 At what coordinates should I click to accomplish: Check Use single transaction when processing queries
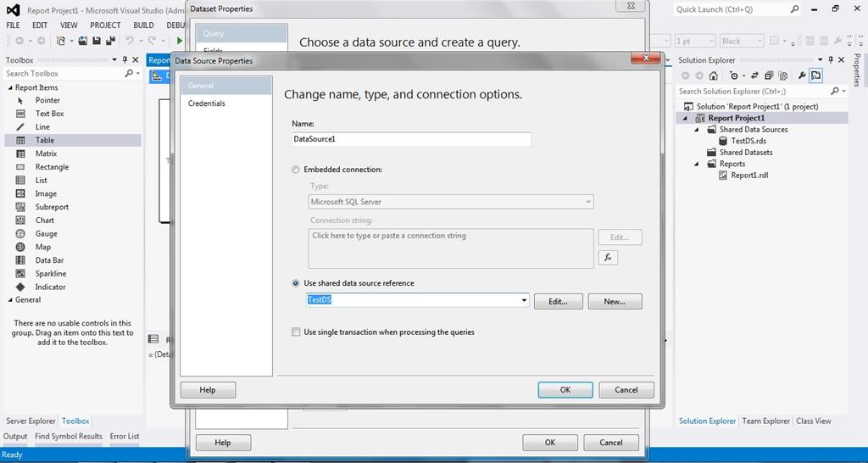point(296,332)
